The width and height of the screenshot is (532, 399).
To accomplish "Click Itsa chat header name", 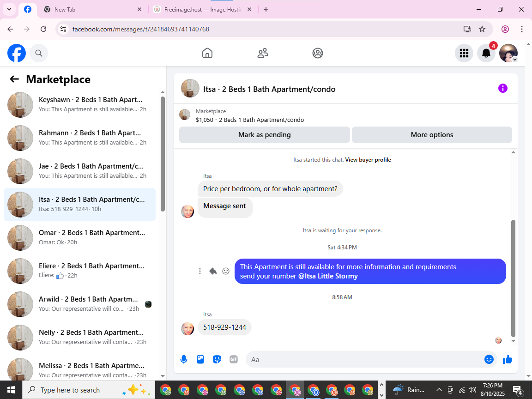I will point(269,89).
